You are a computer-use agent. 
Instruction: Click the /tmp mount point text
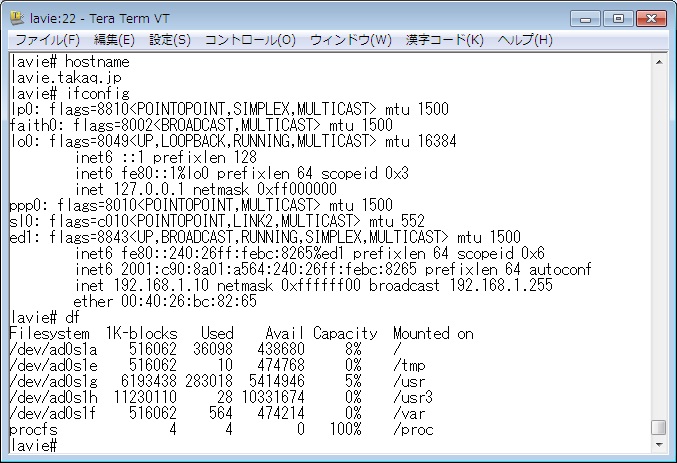[409, 365]
